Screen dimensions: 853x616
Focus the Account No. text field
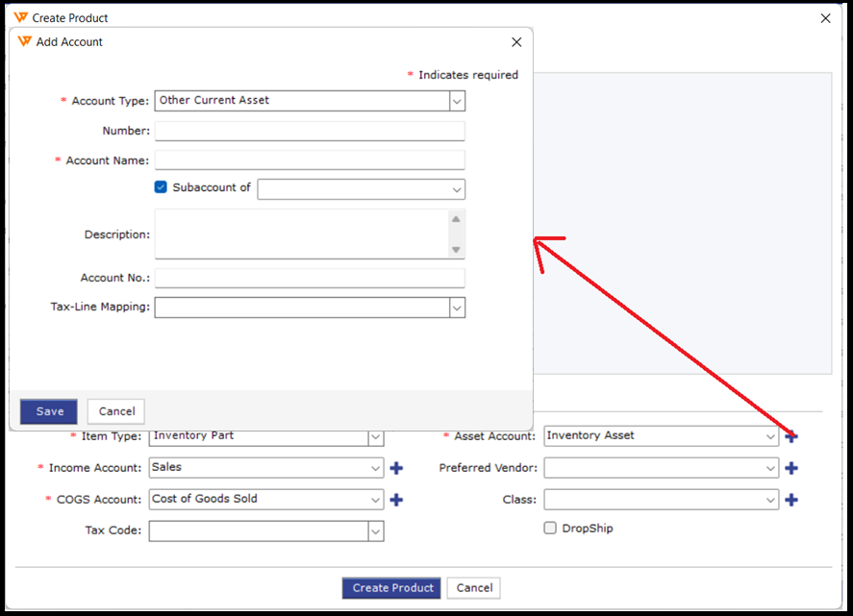pos(310,278)
